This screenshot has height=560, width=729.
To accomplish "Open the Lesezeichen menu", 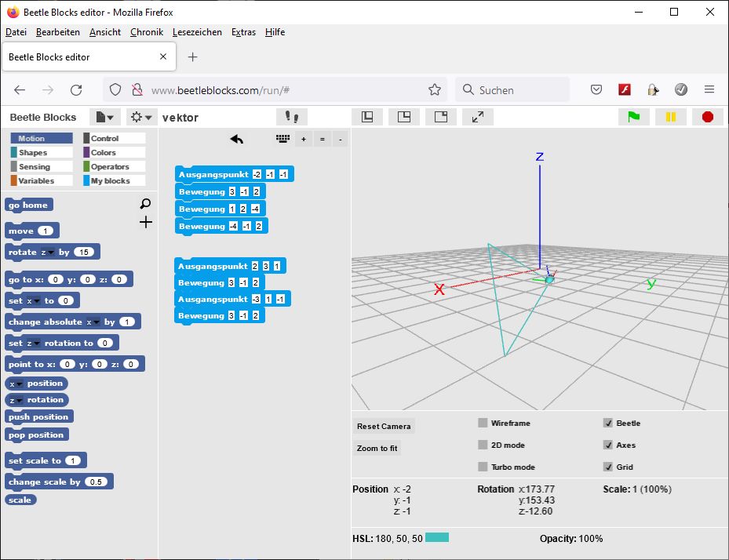I will pyautogui.click(x=197, y=32).
